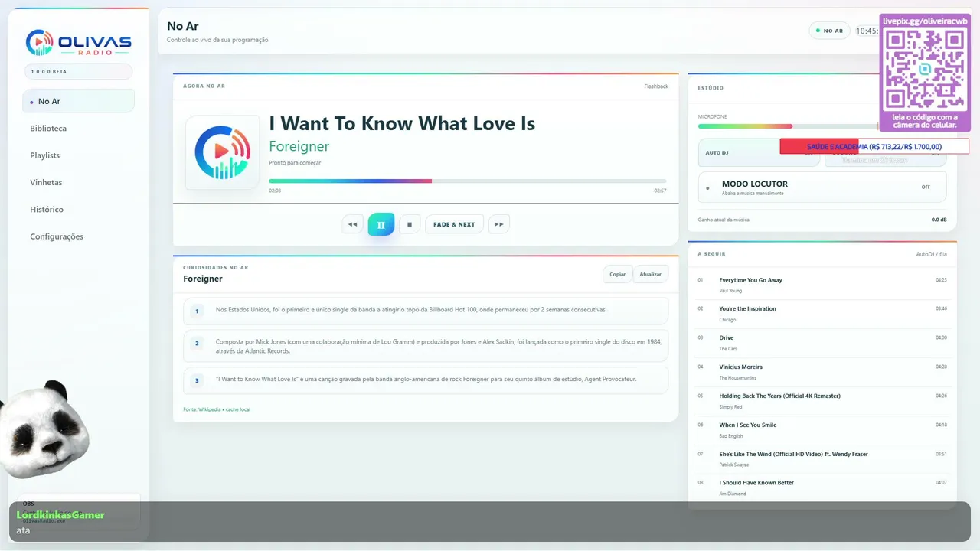Toggle the Auto DJ switch
This screenshot has width=980, height=551.
pos(760,152)
